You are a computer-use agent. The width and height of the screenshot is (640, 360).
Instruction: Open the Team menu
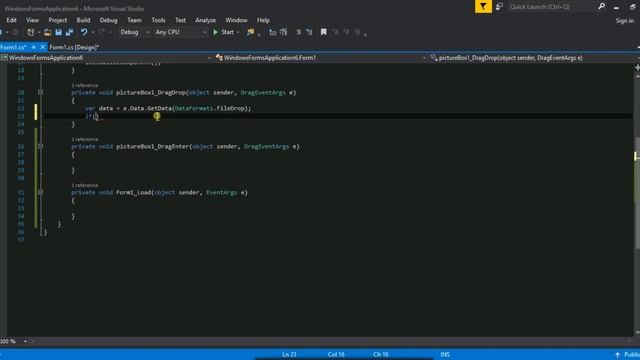click(x=134, y=20)
